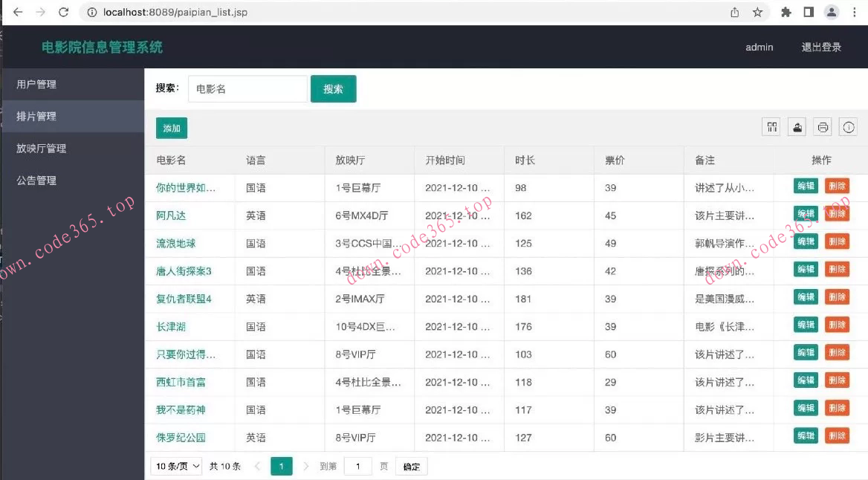Image resolution: width=868 pixels, height=480 pixels.
Task: Select 放映厅管理 in the sidebar
Action: tap(42, 149)
